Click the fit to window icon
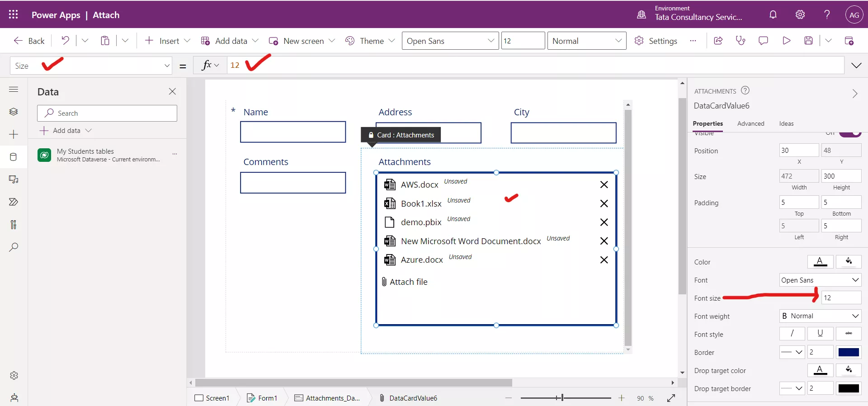The height and width of the screenshot is (406, 868). 671,398
